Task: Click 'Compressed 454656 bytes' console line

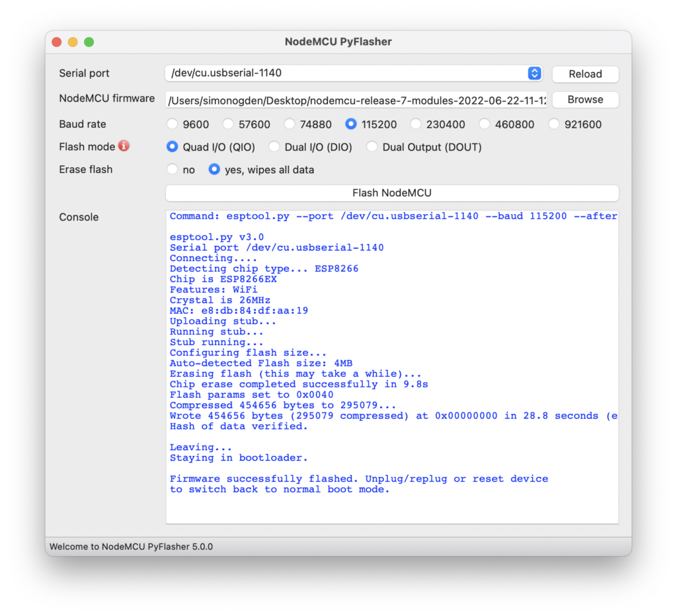Action: (x=283, y=405)
